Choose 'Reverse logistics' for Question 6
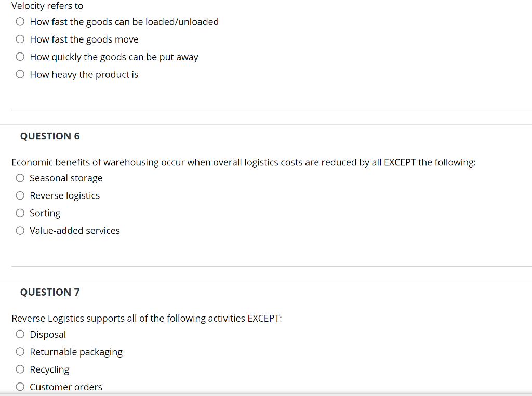Screen dimensions: 532x396 pyautogui.click(x=20, y=196)
